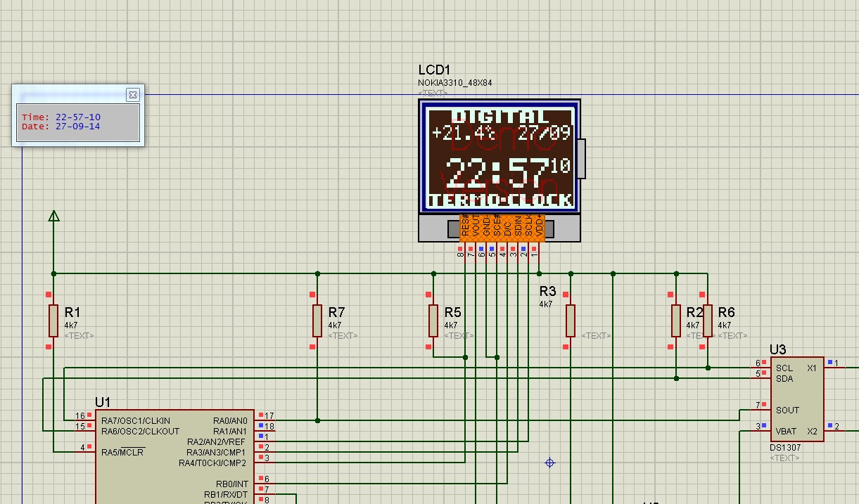The image size is (859, 504).
Task: Click the RA0/AN0 pin label on U1
Action: click(230, 420)
